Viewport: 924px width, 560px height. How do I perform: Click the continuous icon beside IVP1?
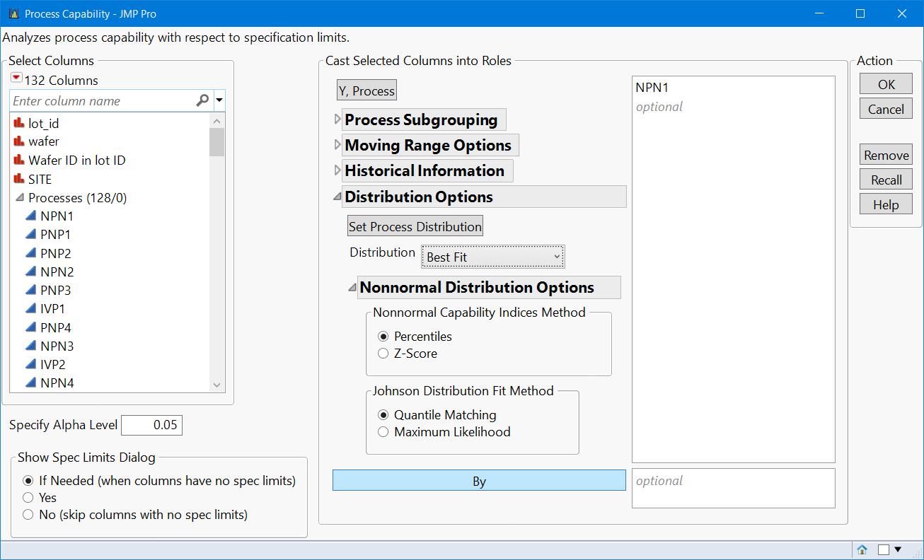click(x=31, y=309)
